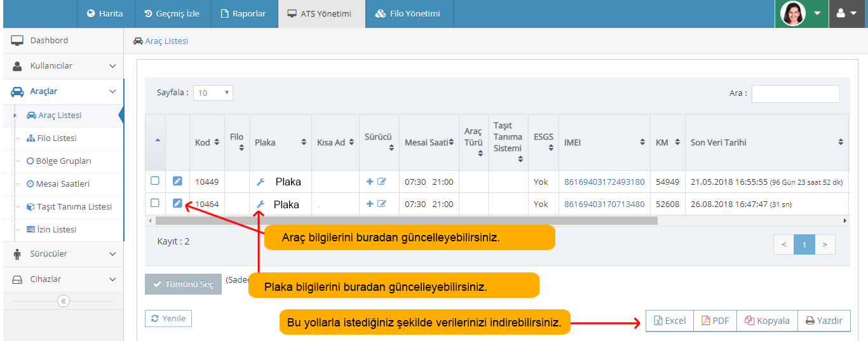Viewport: 868px width, 341px height.
Task: Open Mesai Saatleri in sidebar
Action: pyautogui.click(x=64, y=184)
